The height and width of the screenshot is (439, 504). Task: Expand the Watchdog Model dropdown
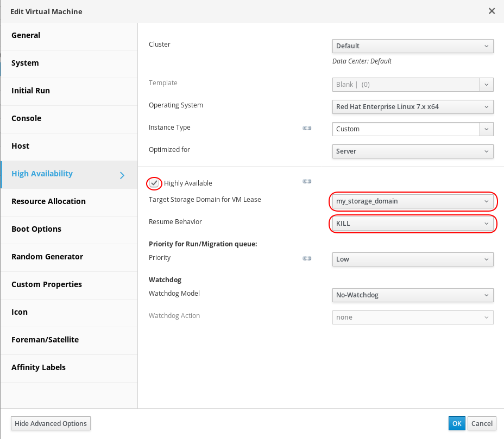(x=412, y=295)
